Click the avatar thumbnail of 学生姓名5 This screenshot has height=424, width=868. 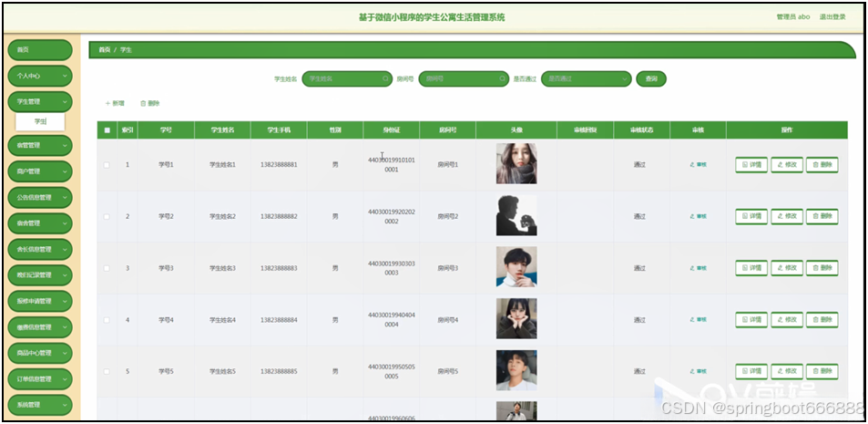[516, 370]
